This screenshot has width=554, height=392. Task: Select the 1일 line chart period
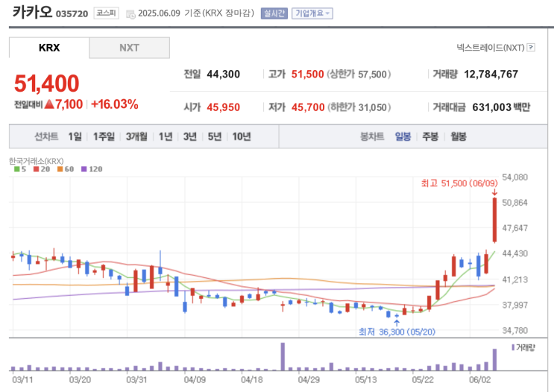(75, 136)
